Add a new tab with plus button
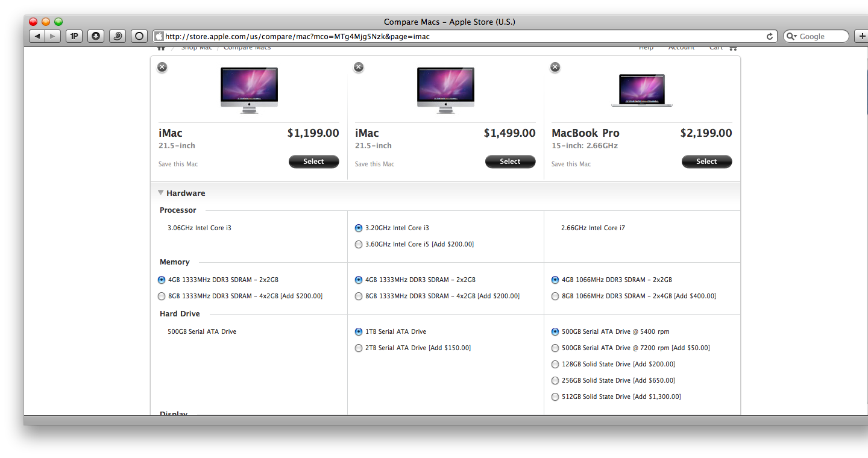Image resolution: width=868 pixels, height=458 pixels. click(862, 36)
